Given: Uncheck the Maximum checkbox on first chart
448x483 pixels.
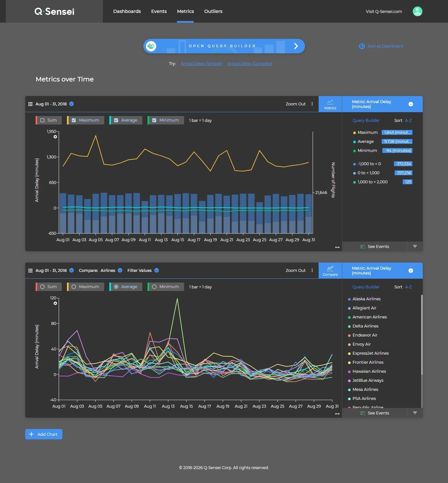Looking at the screenshot, I should pos(74,120).
